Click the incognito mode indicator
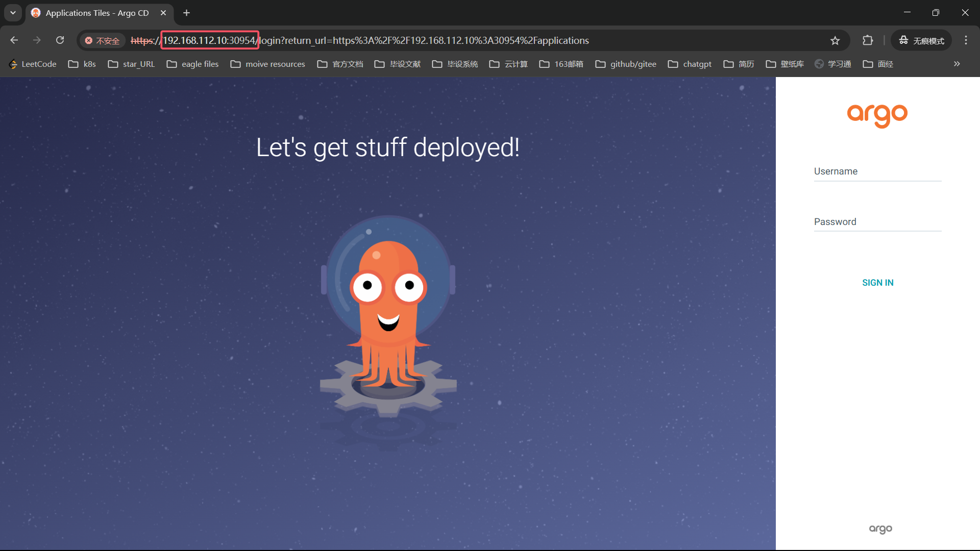 pyautogui.click(x=922, y=40)
